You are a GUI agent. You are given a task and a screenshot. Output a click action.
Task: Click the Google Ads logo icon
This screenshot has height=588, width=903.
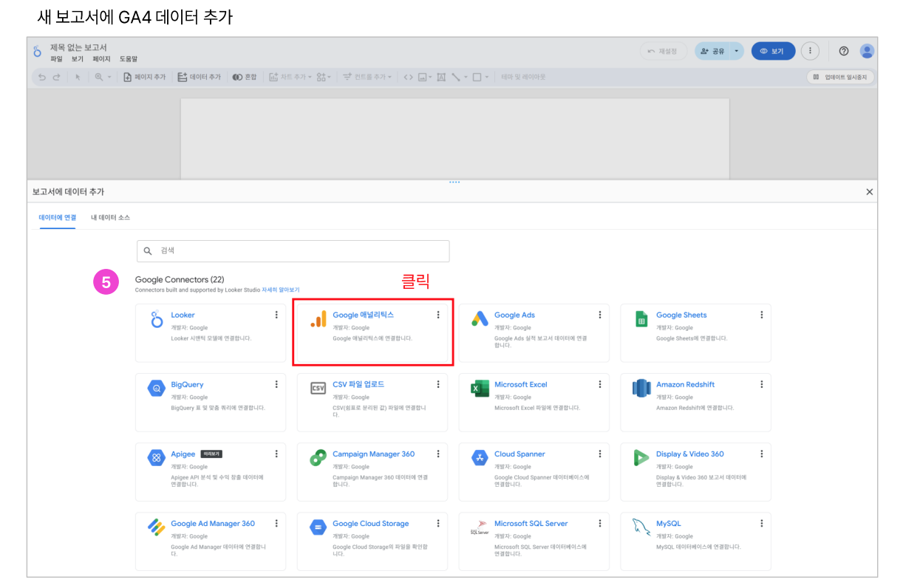pos(480,319)
